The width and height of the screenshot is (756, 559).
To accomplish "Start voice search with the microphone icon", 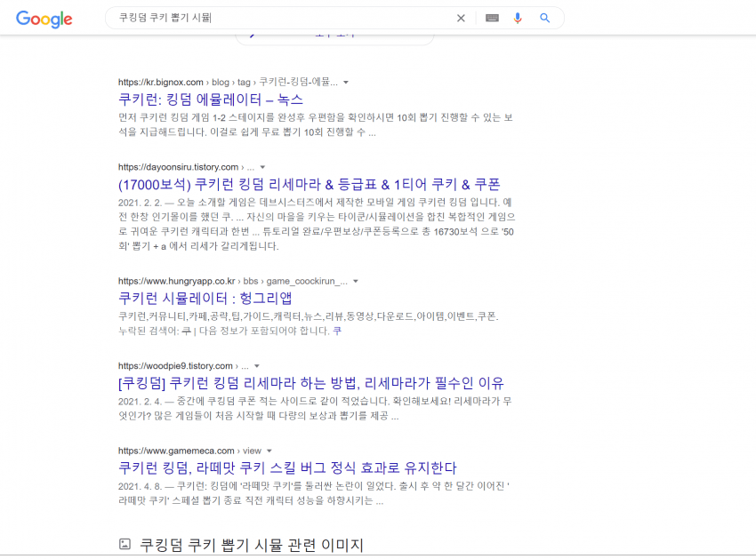I will coord(518,19).
